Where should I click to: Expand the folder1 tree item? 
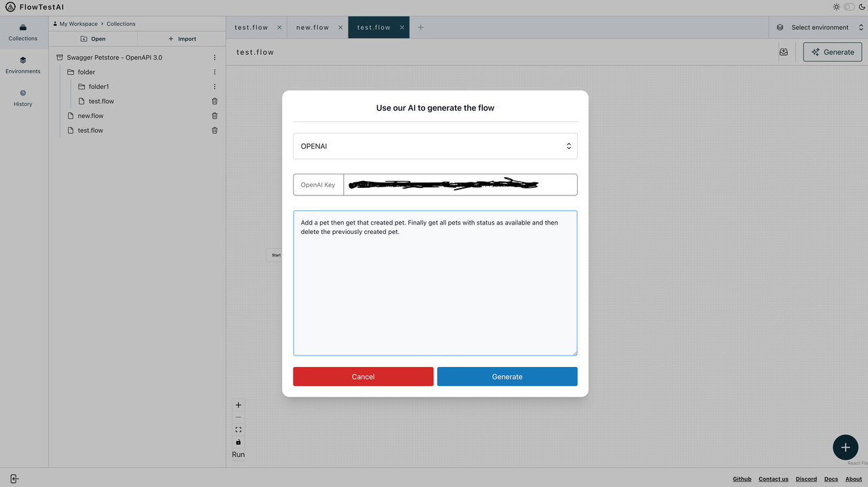tap(94, 87)
